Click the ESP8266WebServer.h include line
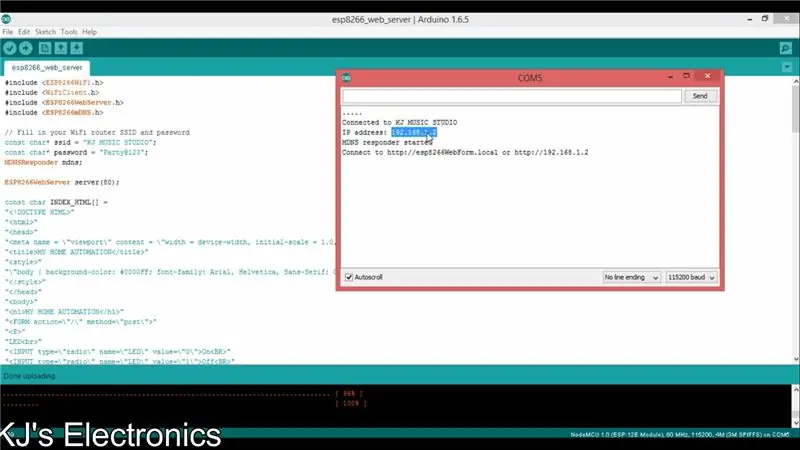 coord(64,103)
